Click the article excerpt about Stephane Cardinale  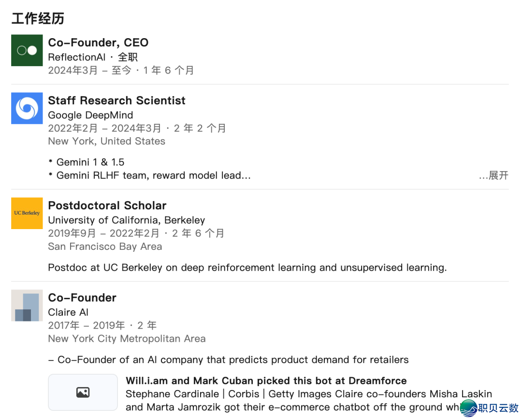tap(308, 401)
